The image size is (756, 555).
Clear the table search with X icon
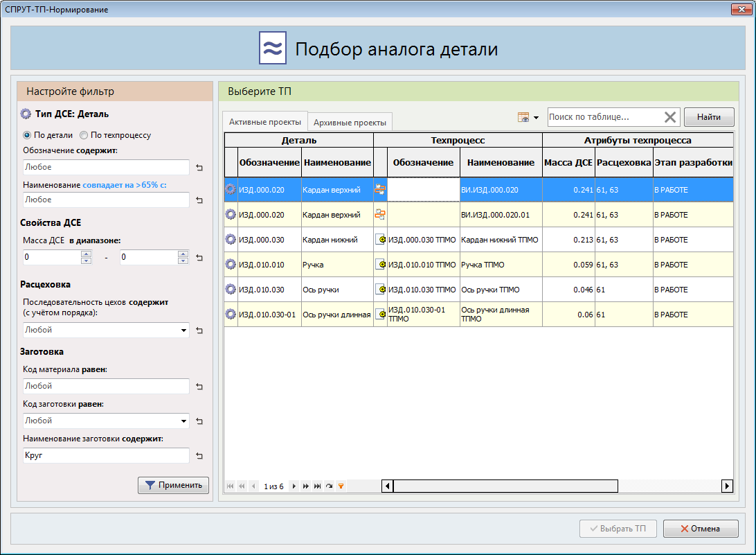pos(669,117)
